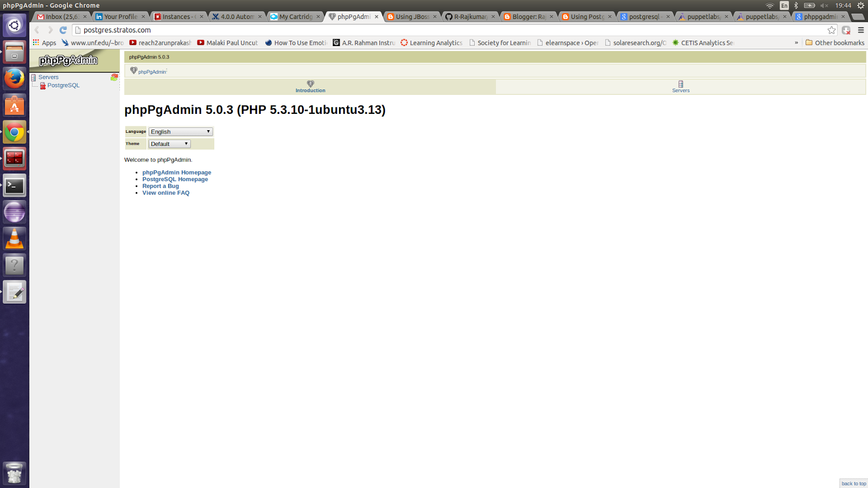This screenshot has width=868, height=488.
Task: Click the clock showing 19:44
Action: (843, 5)
